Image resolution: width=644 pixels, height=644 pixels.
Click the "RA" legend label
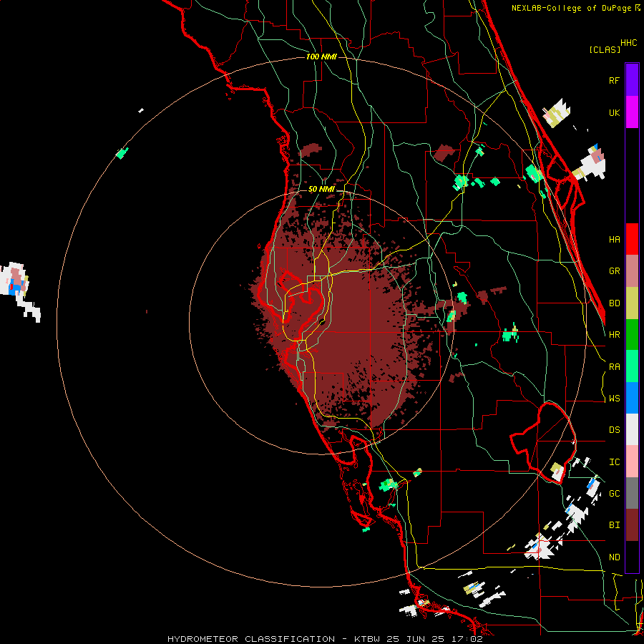[x=615, y=367]
